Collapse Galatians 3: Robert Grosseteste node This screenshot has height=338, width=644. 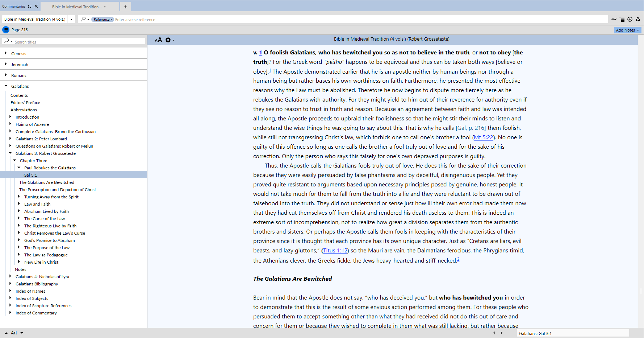10,153
